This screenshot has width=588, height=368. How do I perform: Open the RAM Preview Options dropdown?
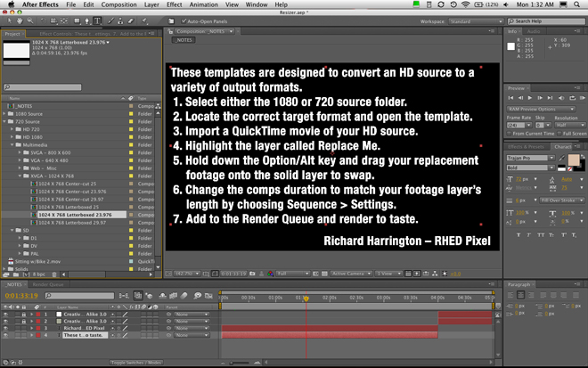[541, 109]
